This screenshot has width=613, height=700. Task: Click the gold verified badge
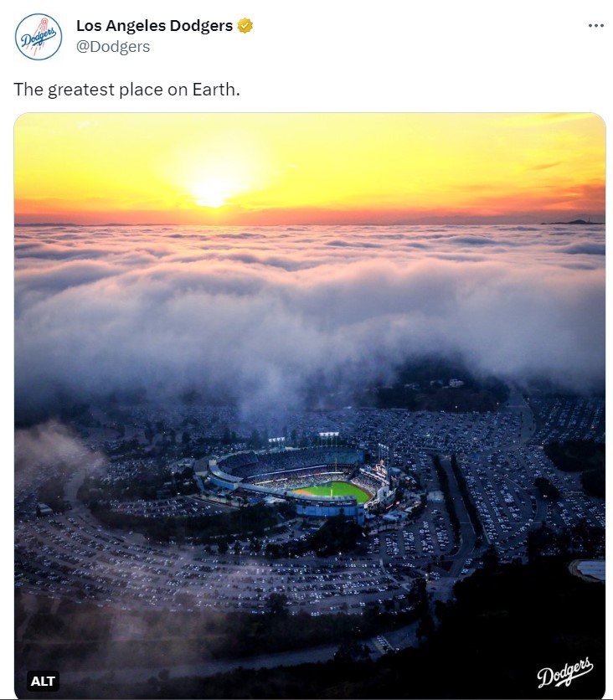(245, 26)
